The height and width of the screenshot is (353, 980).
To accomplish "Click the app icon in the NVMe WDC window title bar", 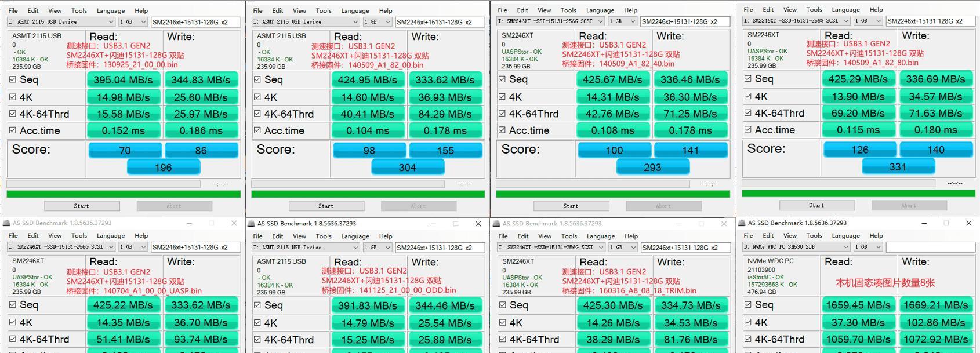I will click(x=742, y=223).
